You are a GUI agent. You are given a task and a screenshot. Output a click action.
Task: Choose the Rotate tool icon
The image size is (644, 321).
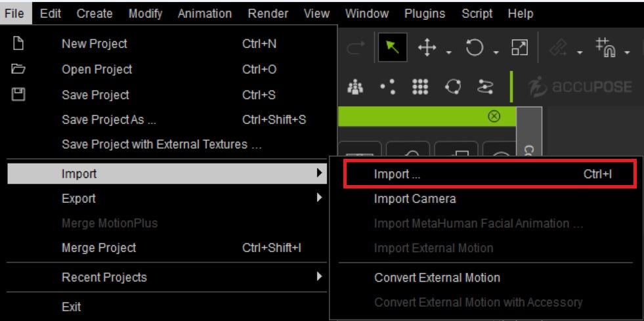[475, 48]
